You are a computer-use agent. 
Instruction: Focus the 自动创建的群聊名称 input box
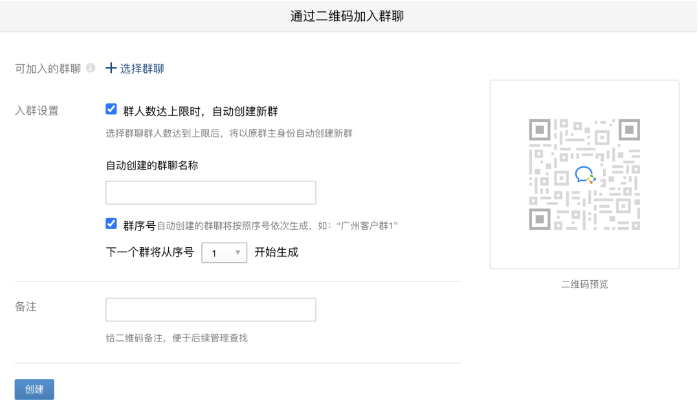click(210, 192)
